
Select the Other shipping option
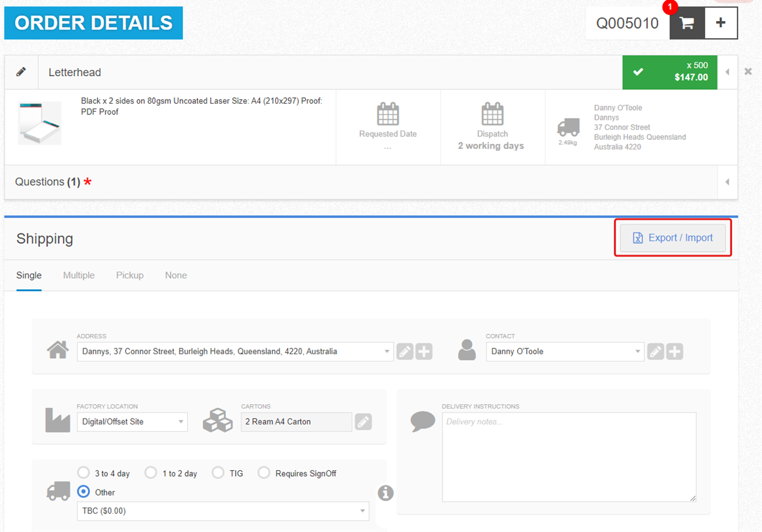83,492
